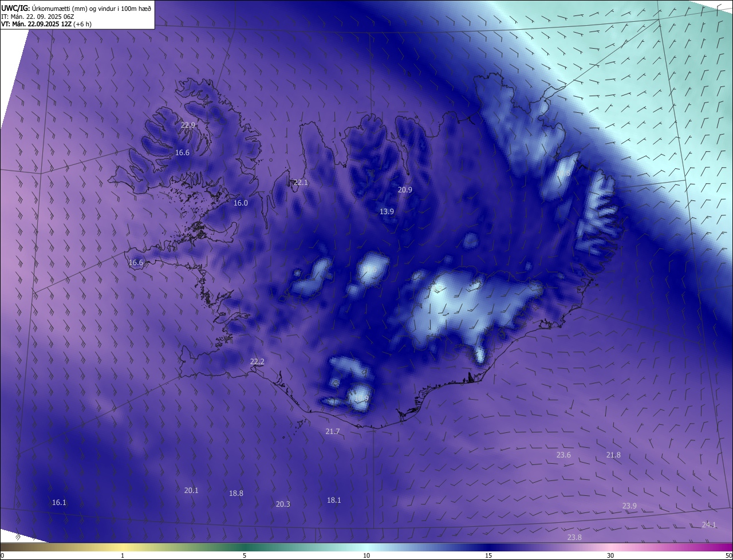The height and width of the screenshot is (560, 733).
Task: Select the 13.9 value label on the map
Action: 387,211
